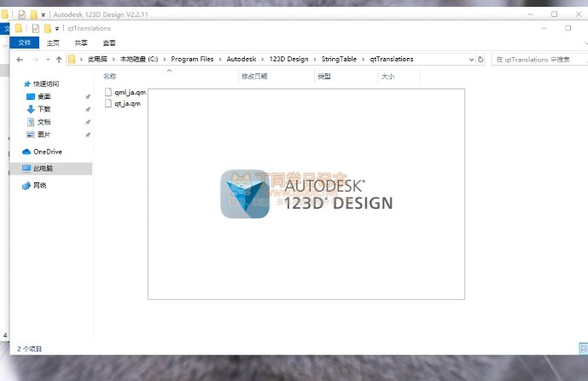The image size is (588, 381).
Task: Maximize the qtTranslations window
Action: coord(568,28)
